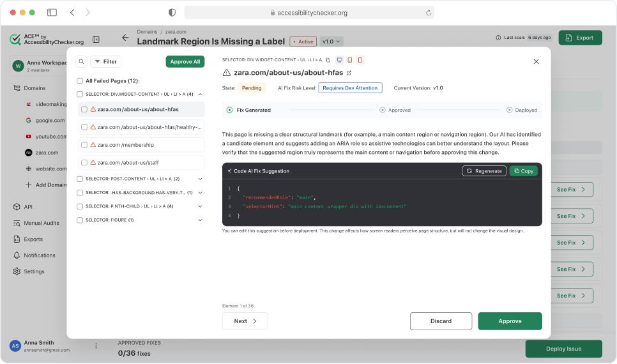Select the google.com domain
Viewport: 617px width, 364px height.
click(x=45, y=120)
